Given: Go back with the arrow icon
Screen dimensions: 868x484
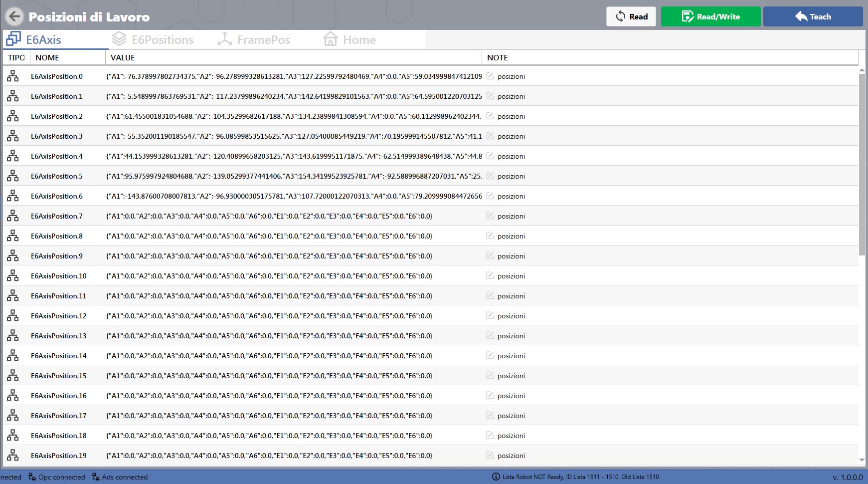Looking at the screenshot, I should coord(14,16).
